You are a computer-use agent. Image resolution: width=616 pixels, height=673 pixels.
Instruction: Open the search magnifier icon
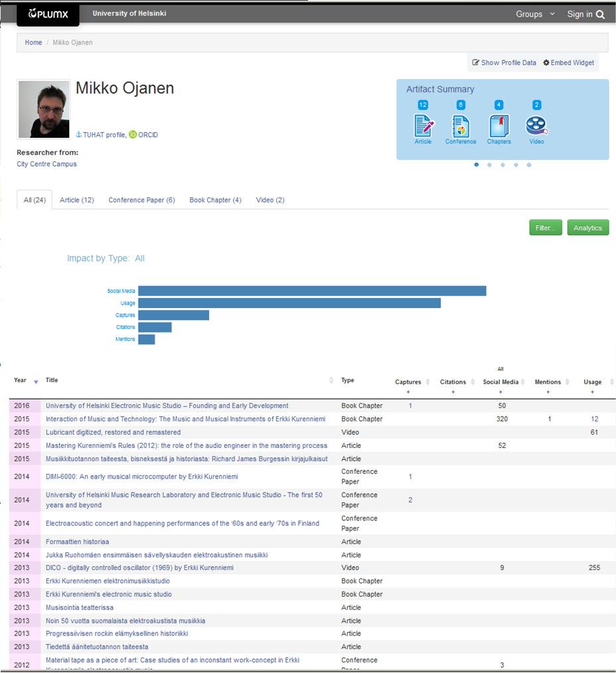pyautogui.click(x=601, y=15)
